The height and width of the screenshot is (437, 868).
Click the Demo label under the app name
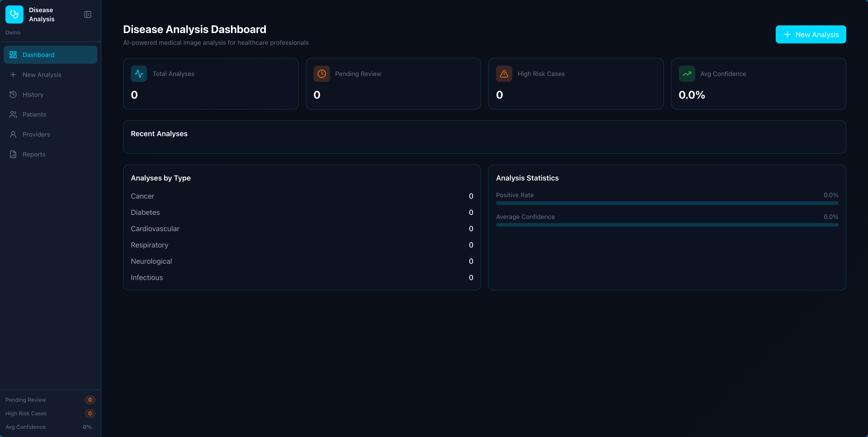[13, 33]
